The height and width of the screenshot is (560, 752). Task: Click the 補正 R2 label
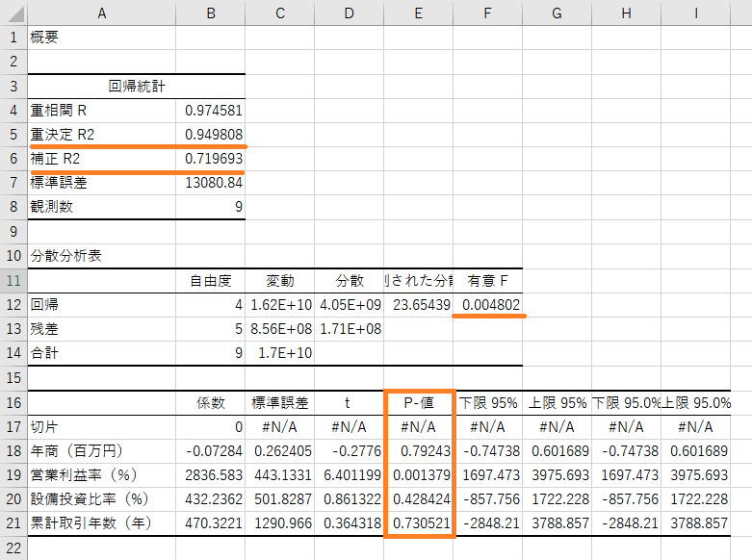click(55, 158)
